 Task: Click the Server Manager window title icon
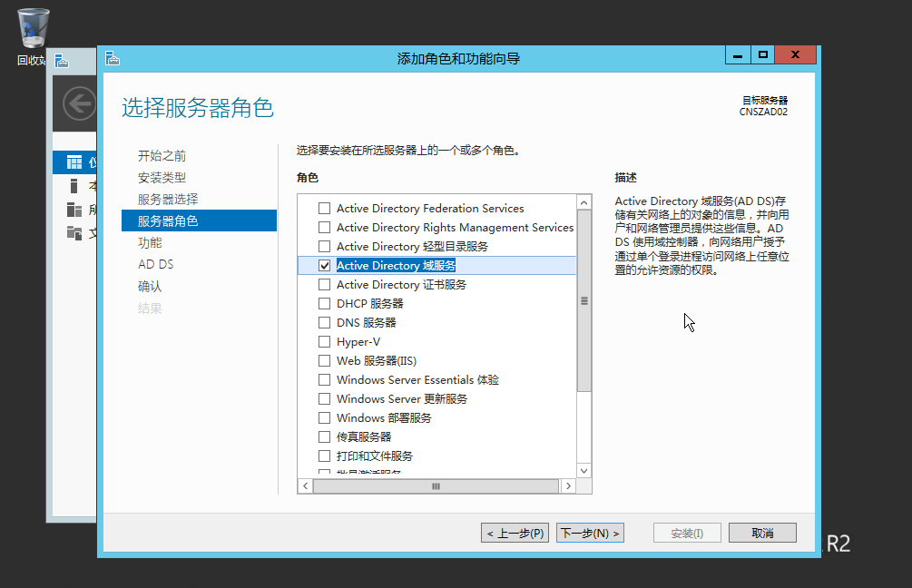(x=61, y=61)
